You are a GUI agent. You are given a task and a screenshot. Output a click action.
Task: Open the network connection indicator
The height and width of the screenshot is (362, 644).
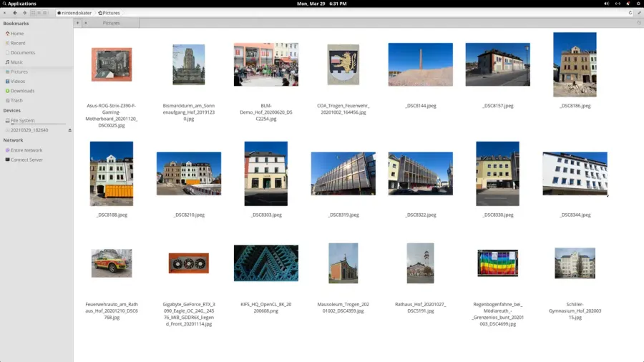pyautogui.click(x=618, y=4)
